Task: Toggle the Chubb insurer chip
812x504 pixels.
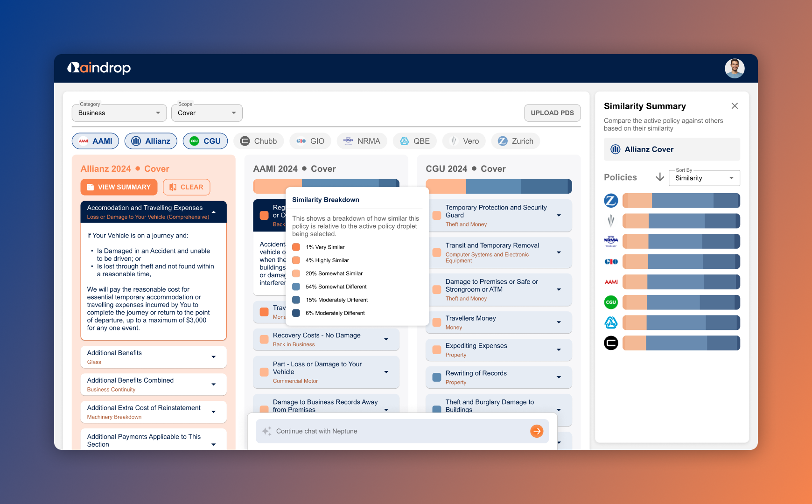Action: [x=259, y=141]
